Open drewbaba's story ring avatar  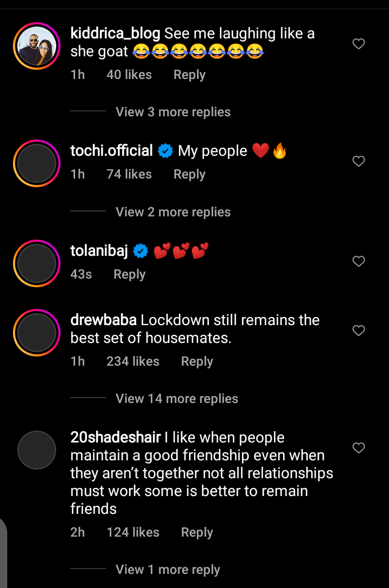37,333
